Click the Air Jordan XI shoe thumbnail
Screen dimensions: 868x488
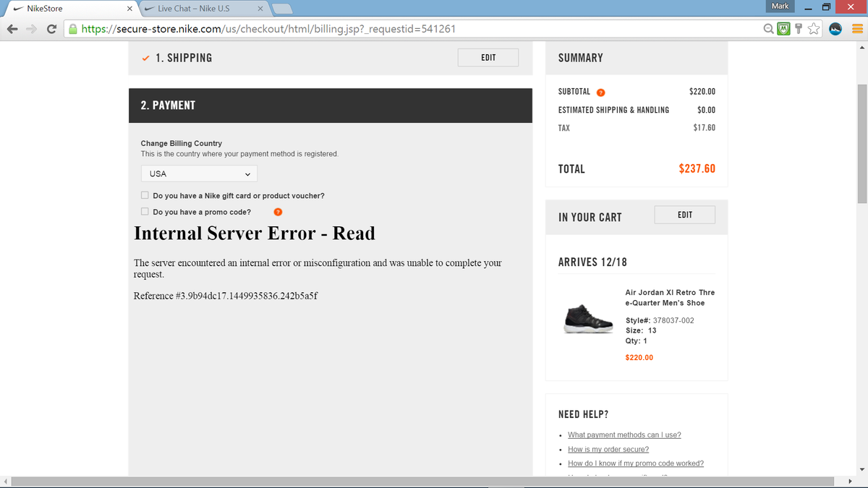pos(590,317)
